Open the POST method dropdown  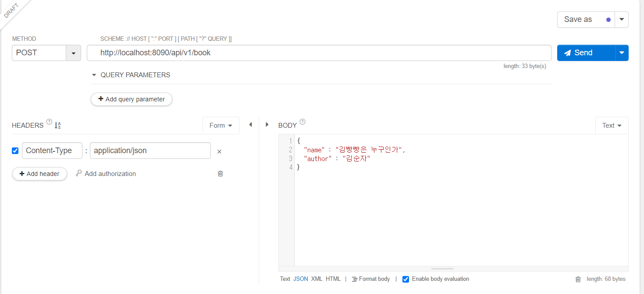74,53
